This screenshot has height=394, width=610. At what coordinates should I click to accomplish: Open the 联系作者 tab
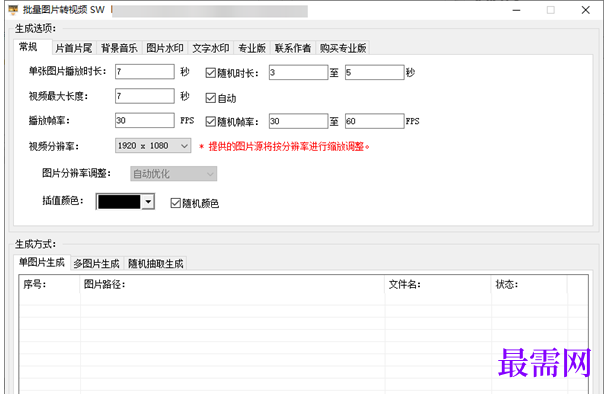point(293,48)
